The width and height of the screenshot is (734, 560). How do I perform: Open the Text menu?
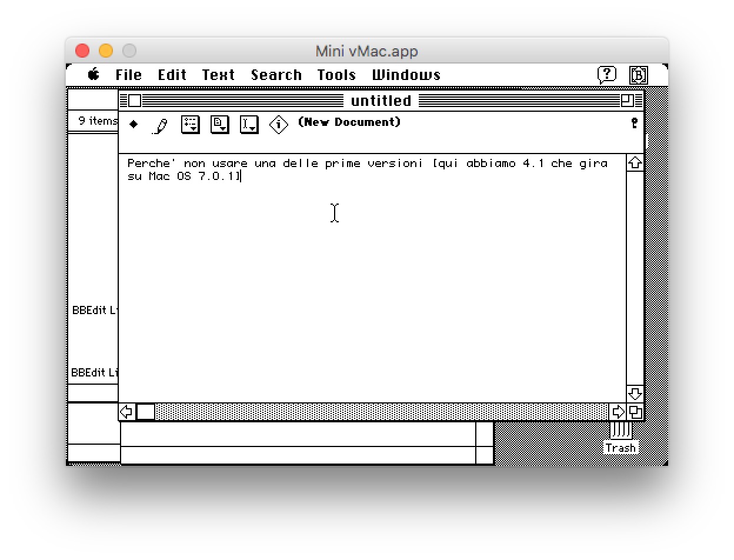[218, 75]
